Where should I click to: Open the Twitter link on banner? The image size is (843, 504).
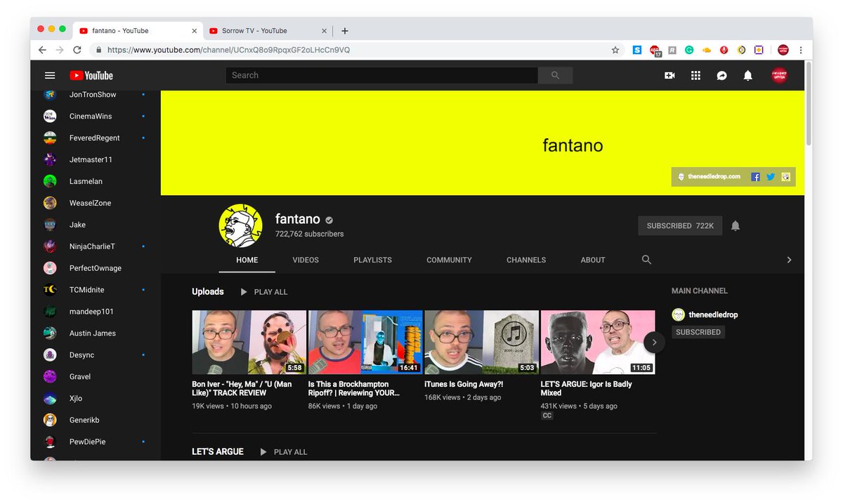point(771,177)
